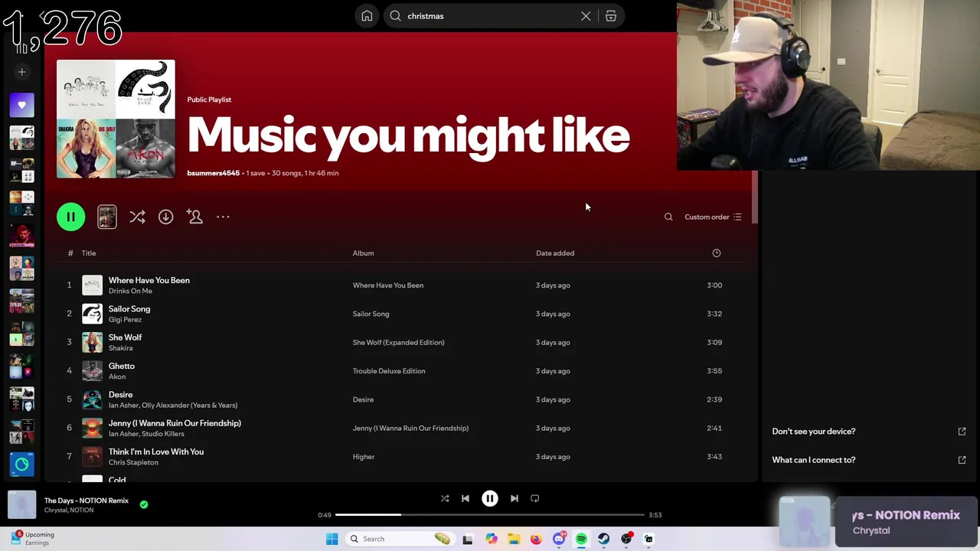Viewport: 980px width, 551px height.
Task: Click the main playlist vertical scrollbar
Action: tap(755, 197)
